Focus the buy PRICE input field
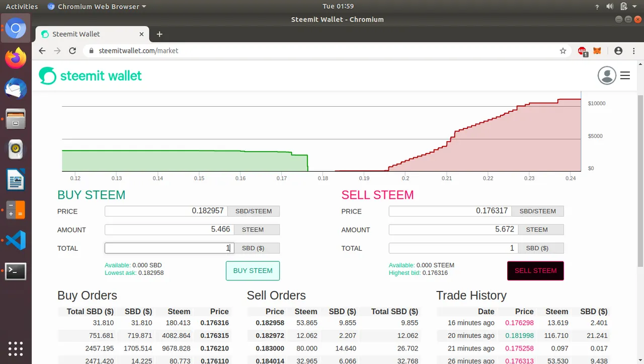The height and width of the screenshot is (364, 644). pyautogui.click(x=166, y=211)
